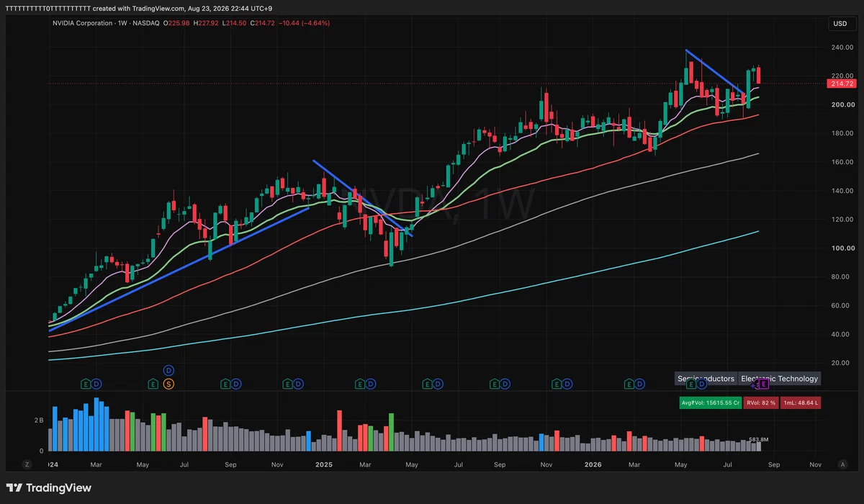Click the circular Z button on the time axis
This screenshot has height=504, width=864.
pos(27,464)
